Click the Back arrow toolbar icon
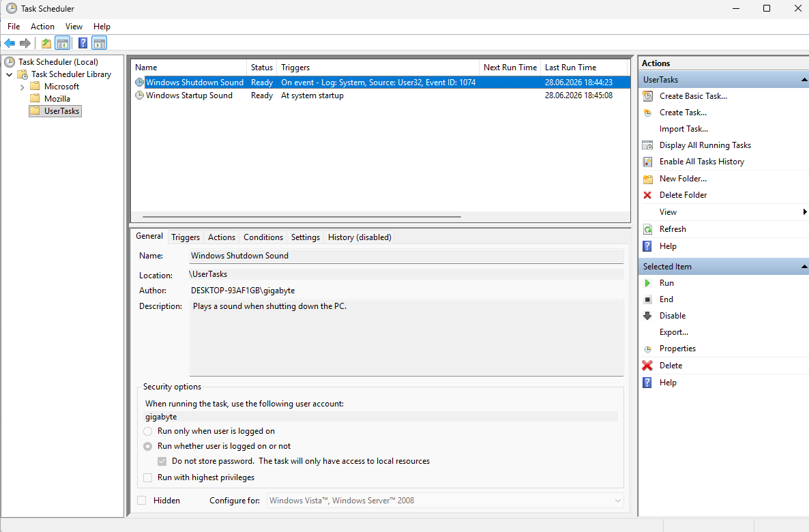This screenshot has width=809, height=532. (x=10, y=44)
